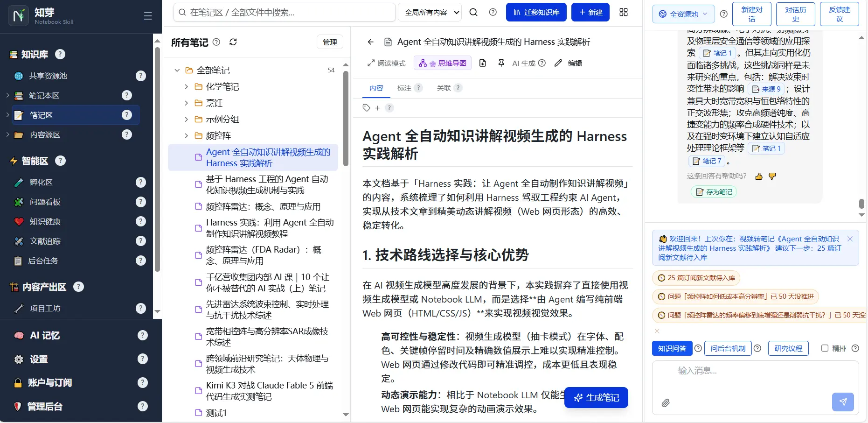
Task: Select the 知识问答 mode tab
Action: pos(672,348)
